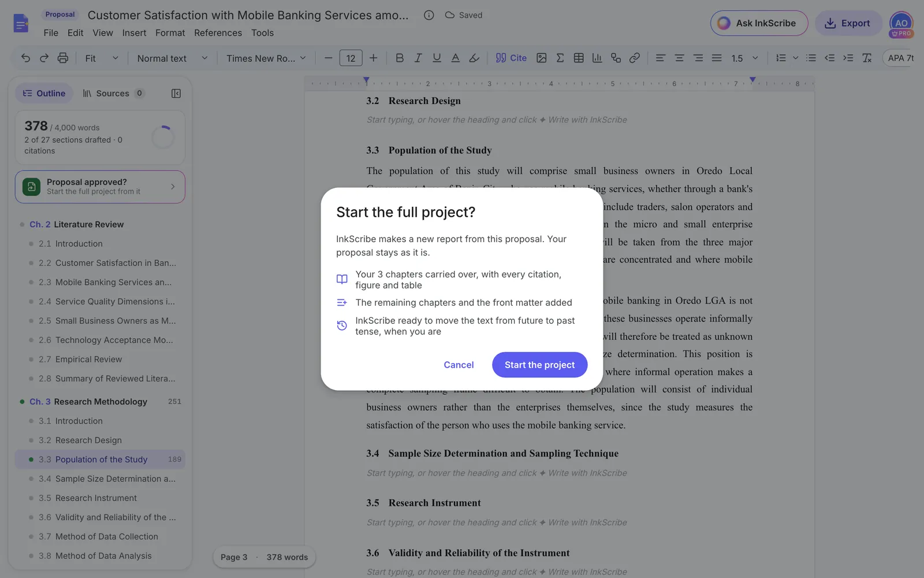Click Start the project button

click(x=539, y=365)
